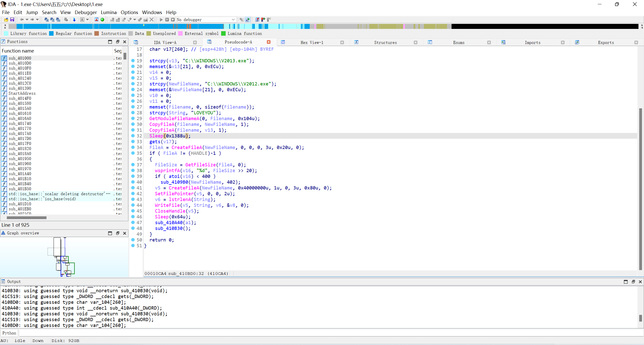Select StartAddress in the Functions list
Image resolution: width=644 pixels, height=345 pixels.
(22, 93)
